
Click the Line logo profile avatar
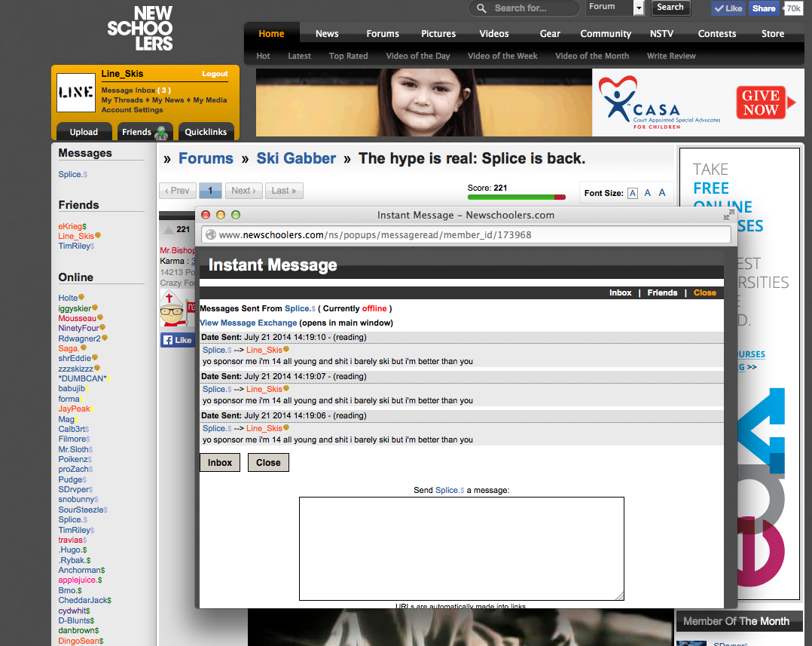pos(76,93)
